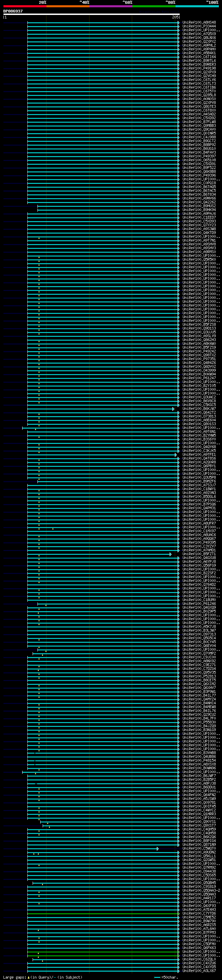222x980 pixels.
Task: Select the query ID BP086937
Action: [x=13, y=11]
